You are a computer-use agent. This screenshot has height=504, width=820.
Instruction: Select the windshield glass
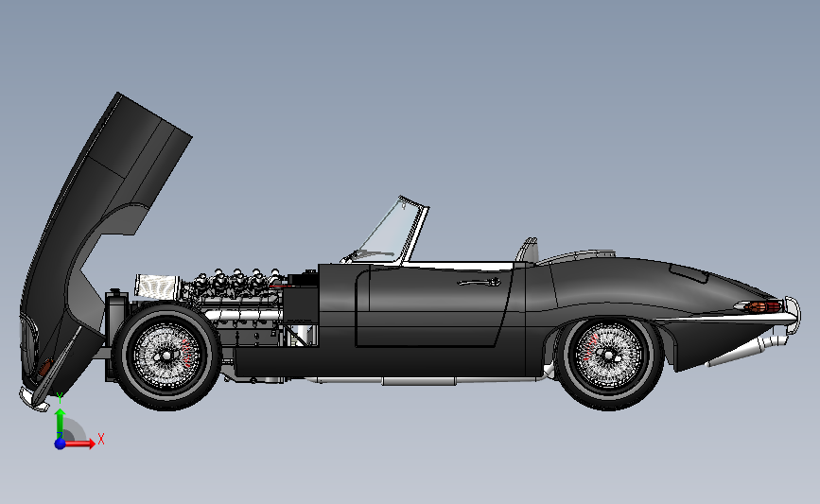coord(390,230)
